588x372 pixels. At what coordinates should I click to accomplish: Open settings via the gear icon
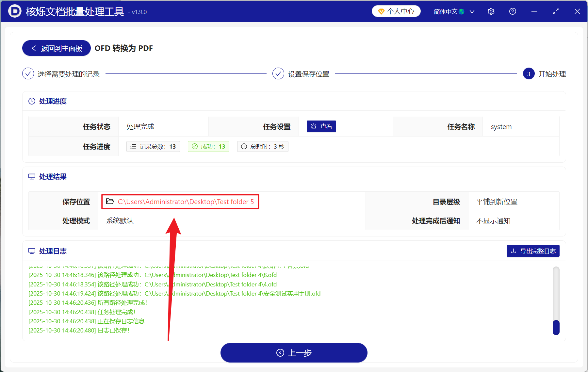pos(491,11)
